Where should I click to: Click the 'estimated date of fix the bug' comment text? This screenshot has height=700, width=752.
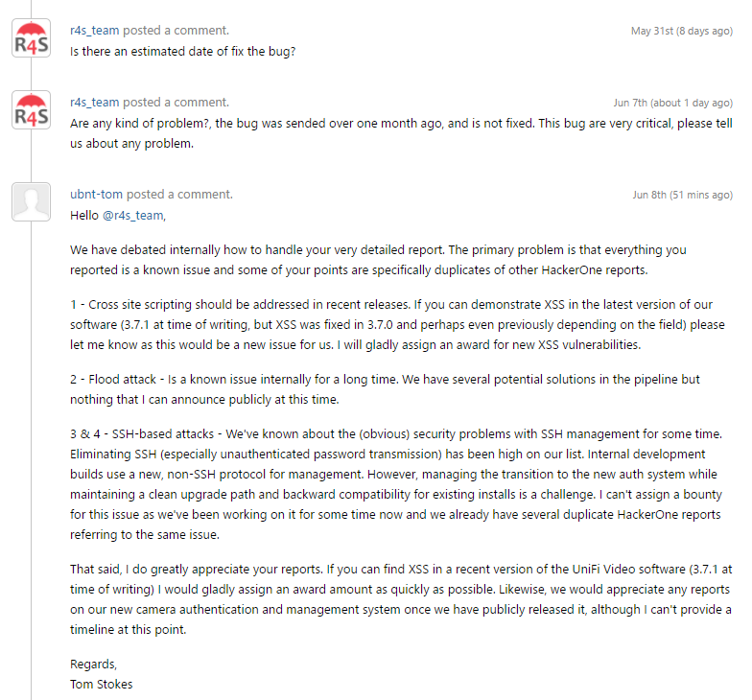[x=183, y=50]
